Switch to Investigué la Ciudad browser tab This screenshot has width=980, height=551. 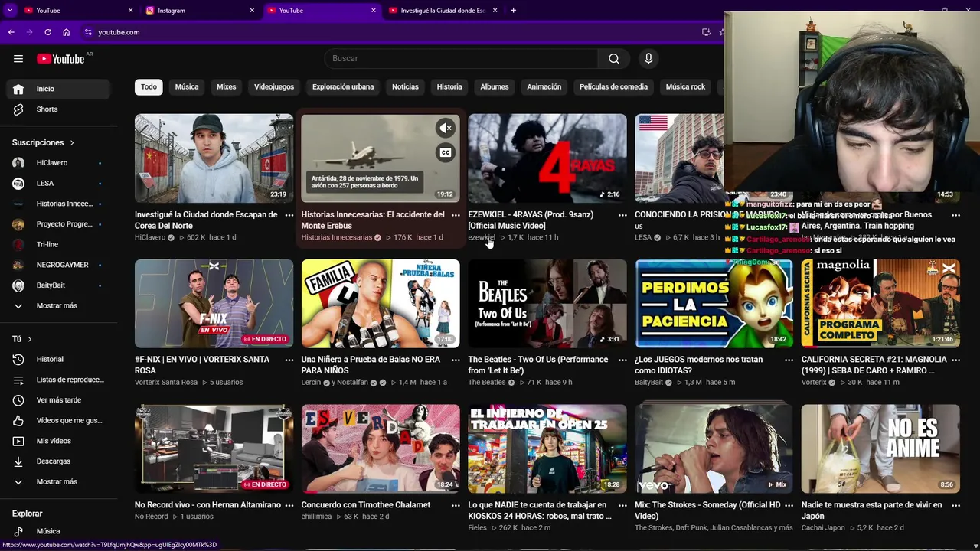[443, 10]
